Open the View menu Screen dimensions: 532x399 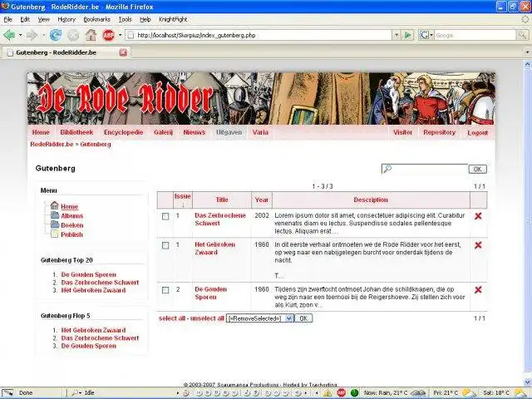click(44, 20)
